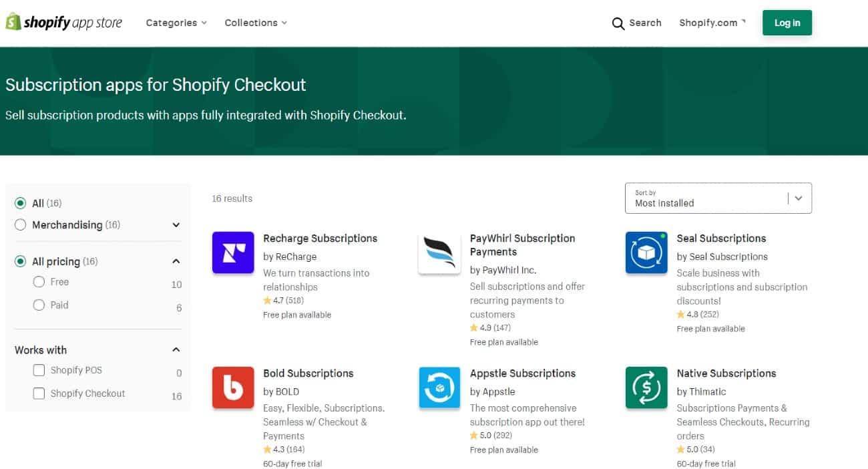This screenshot has width=868, height=469.
Task: Check the Shopify POS checkbox
Action: 39,370
